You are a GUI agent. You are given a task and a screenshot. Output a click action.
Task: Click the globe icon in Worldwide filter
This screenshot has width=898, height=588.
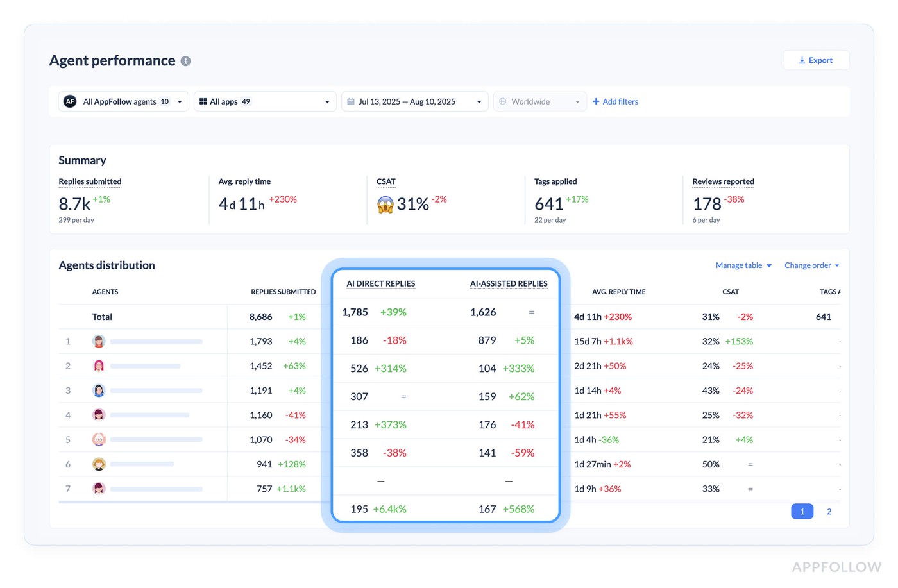pos(503,101)
